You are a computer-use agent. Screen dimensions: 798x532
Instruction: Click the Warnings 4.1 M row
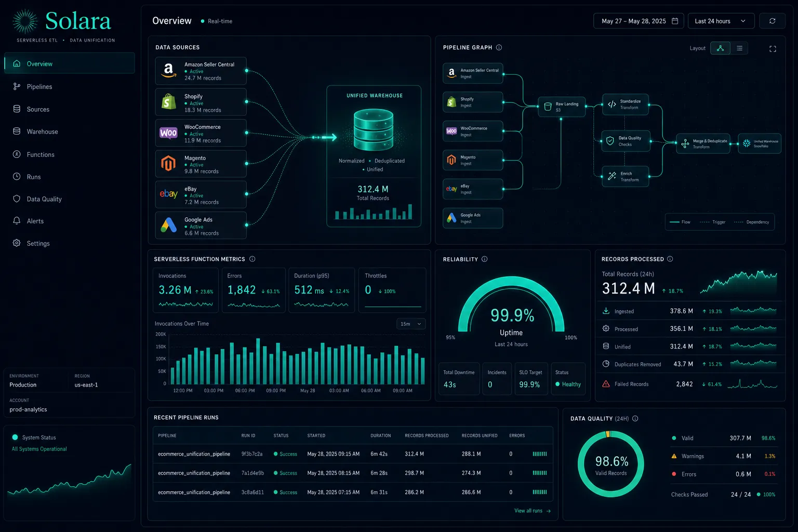coord(723,456)
